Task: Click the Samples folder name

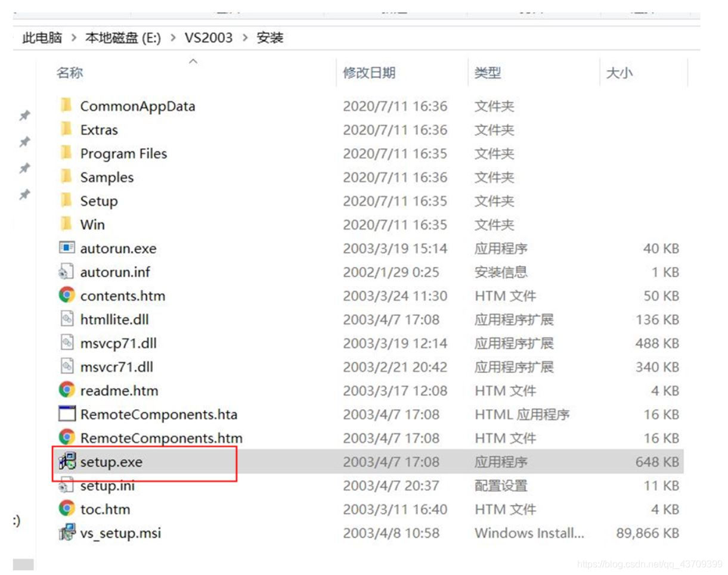Action: pyautogui.click(x=107, y=178)
